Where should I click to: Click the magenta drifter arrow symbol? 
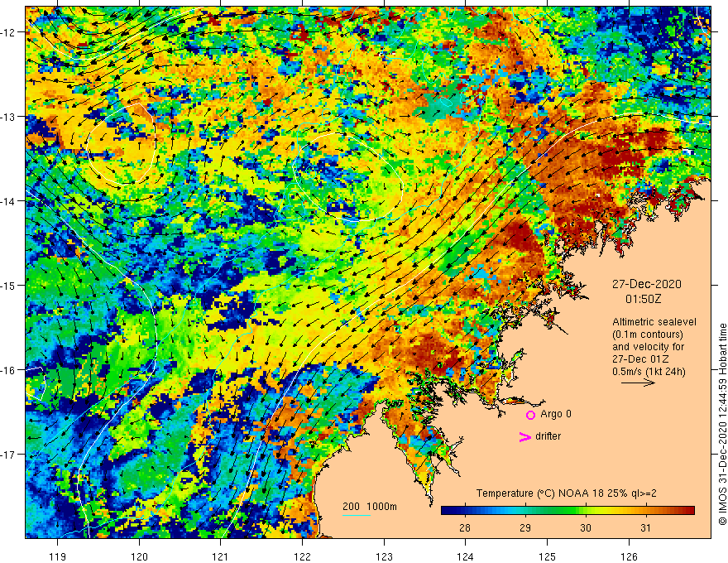point(524,436)
